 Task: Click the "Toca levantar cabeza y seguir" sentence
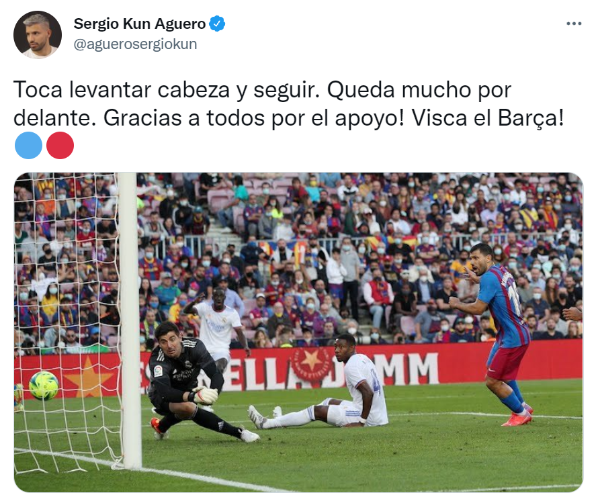(x=166, y=90)
